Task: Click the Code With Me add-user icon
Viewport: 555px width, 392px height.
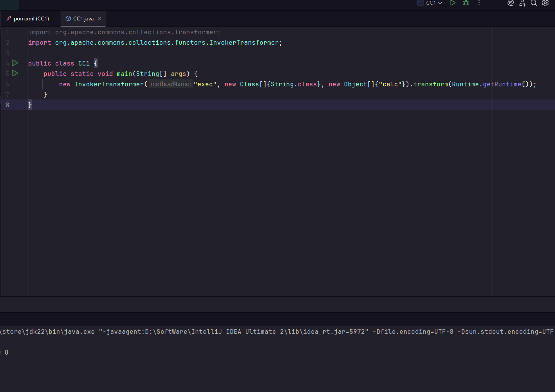Action: point(522,3)
